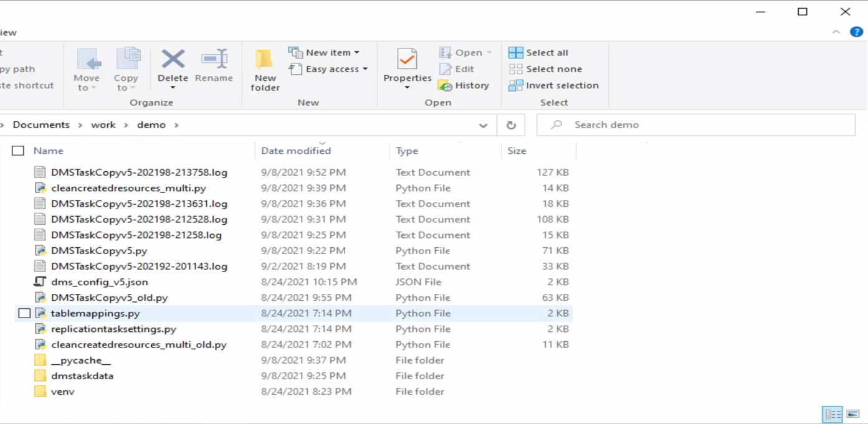Viewport: 868px width, 424px height.
Task: Open the help question mark icon
Action: (856, 32)
